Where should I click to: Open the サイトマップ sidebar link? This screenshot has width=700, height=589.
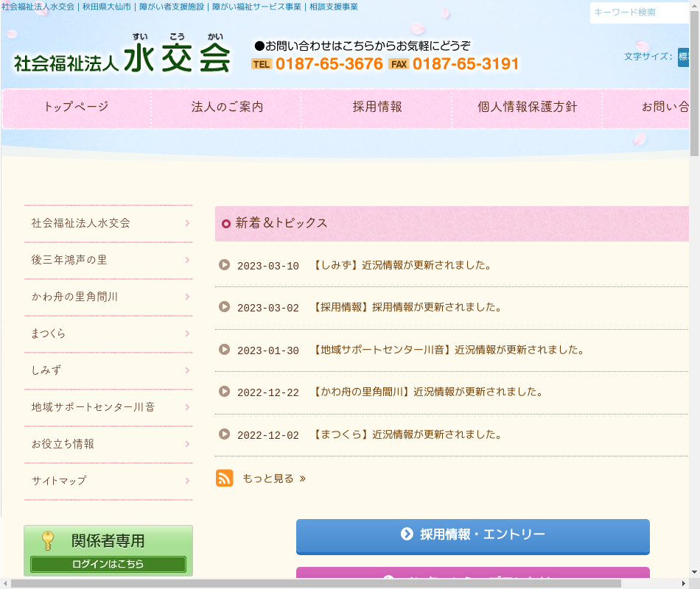[59, 481]
